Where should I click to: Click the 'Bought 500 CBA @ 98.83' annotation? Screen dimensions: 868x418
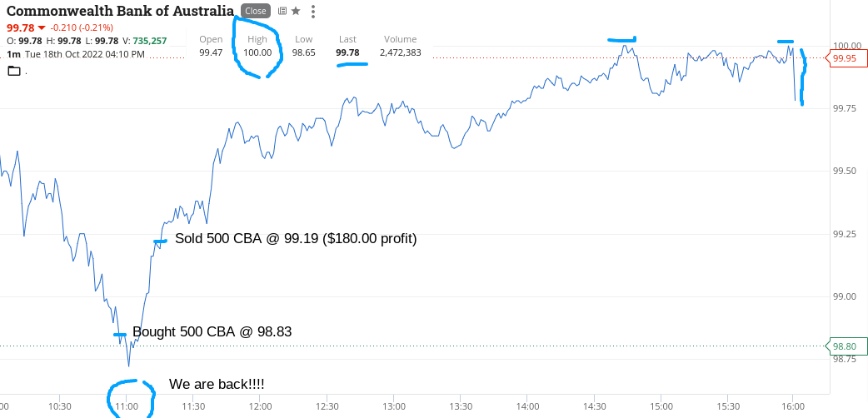pyautogui.click(x=212, y=331)
